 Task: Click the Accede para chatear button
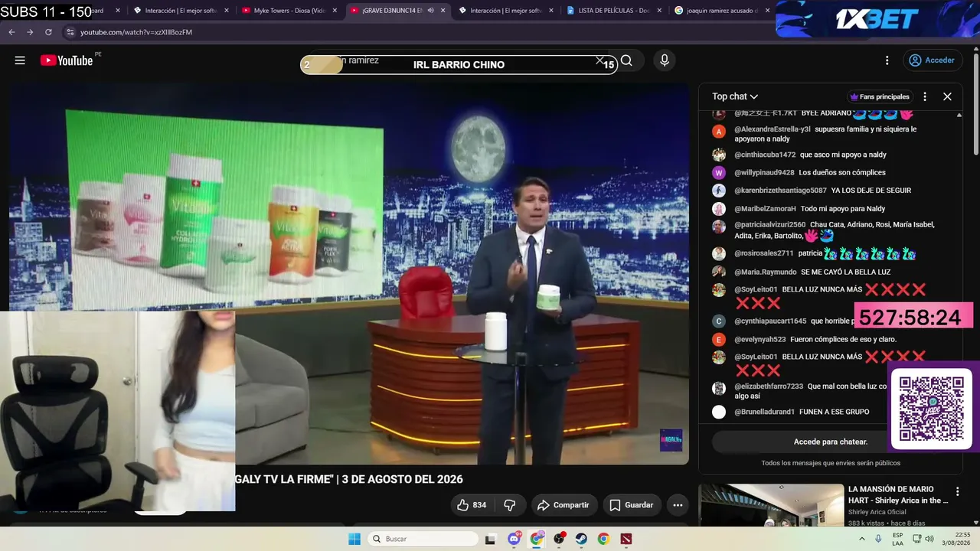(x=831, y=442)
